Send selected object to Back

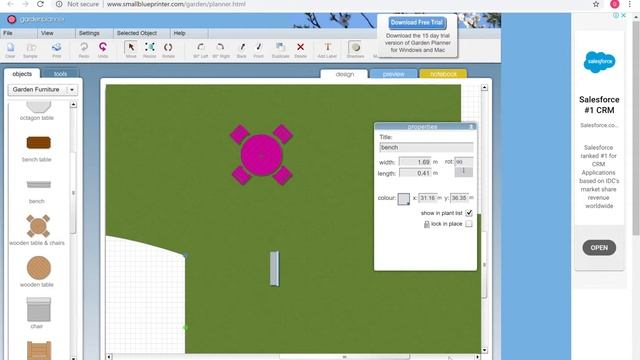point(242,50)
